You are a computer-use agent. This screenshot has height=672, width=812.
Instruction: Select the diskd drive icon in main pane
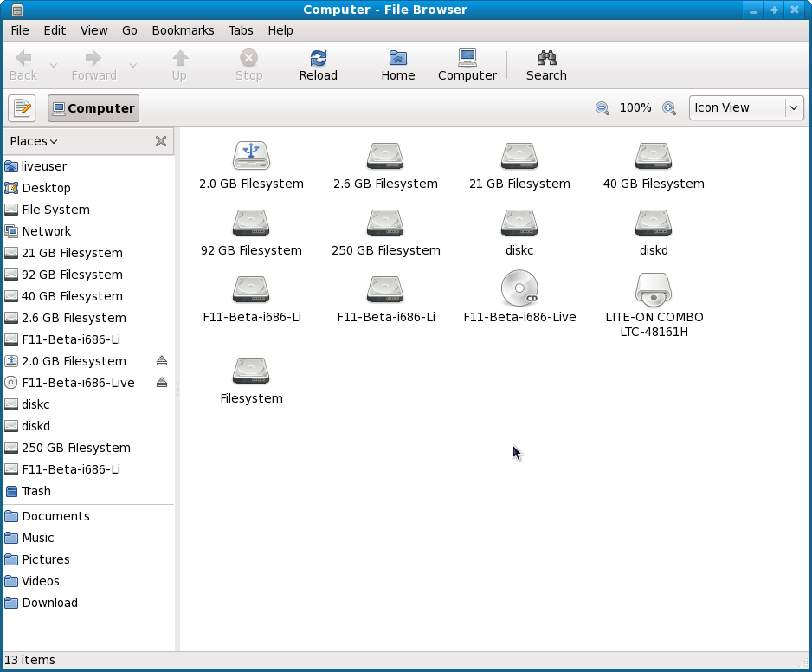click(654, 223)
